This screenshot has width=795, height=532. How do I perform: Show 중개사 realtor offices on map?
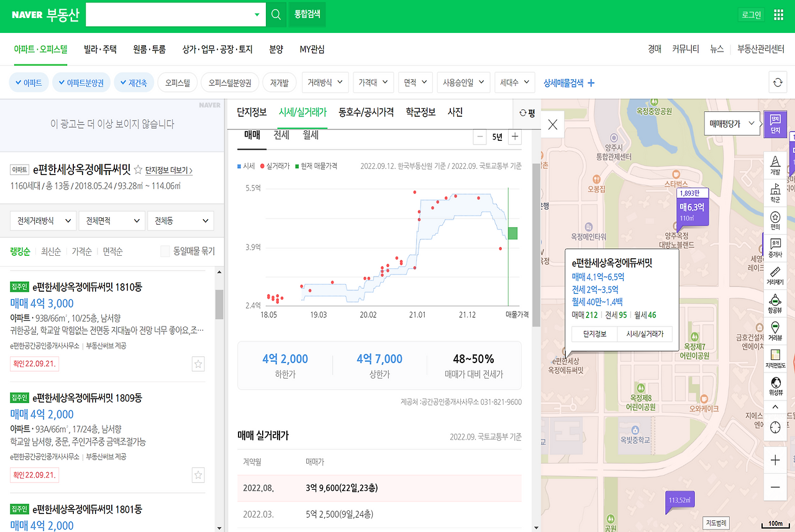775,248
